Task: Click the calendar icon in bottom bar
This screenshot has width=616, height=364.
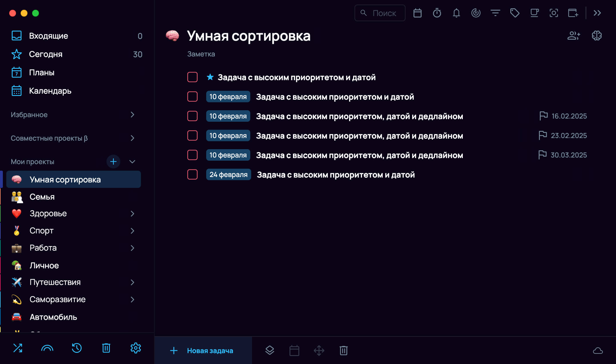Action: click(x=294, y=351)
